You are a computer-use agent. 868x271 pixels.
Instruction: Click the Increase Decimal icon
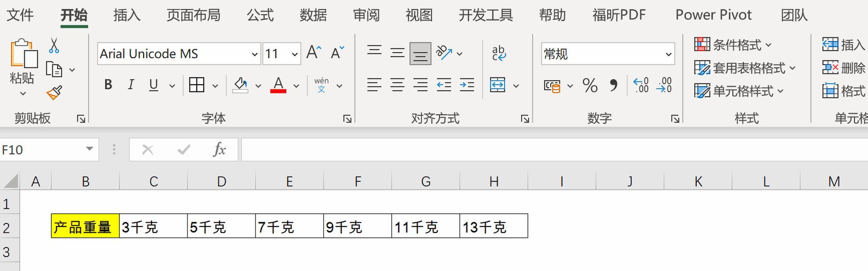(641, 86)
